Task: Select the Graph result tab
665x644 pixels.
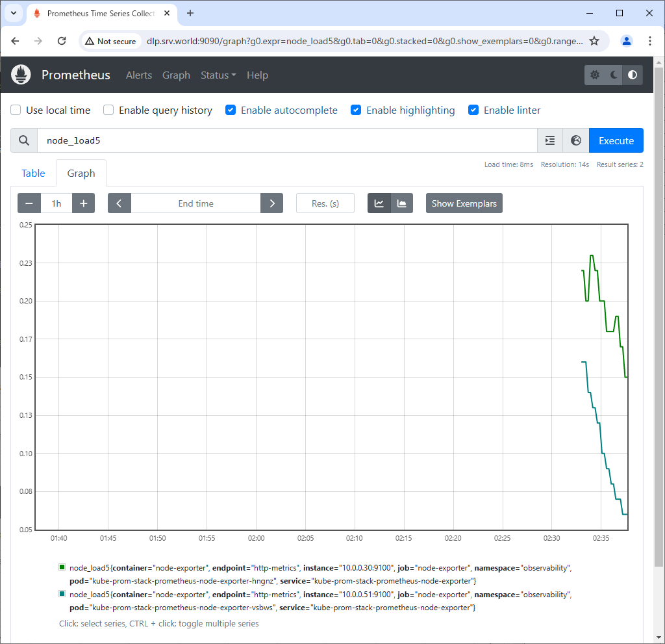Action: click(x=81, y=174)
